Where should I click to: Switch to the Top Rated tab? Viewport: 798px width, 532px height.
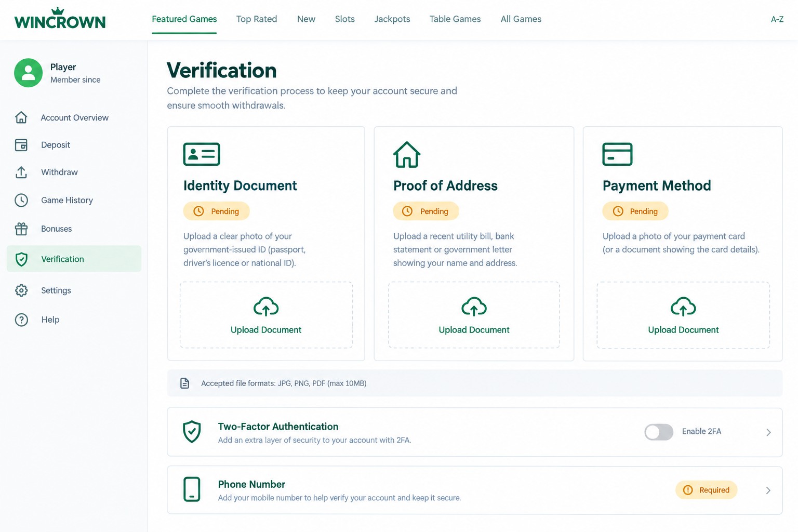[257, 19]
